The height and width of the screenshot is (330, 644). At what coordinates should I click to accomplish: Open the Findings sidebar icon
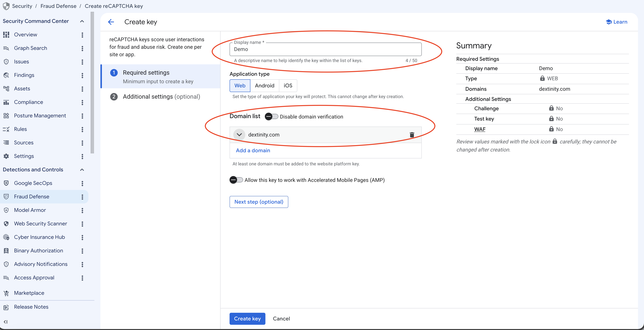pyautogui.click(x=6, y=75)
